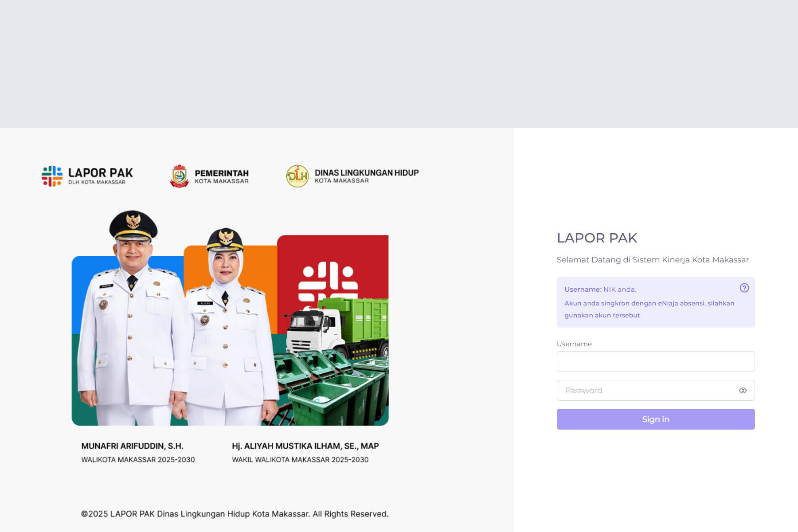Click the help question mark icon

click(x=744, y=288)
